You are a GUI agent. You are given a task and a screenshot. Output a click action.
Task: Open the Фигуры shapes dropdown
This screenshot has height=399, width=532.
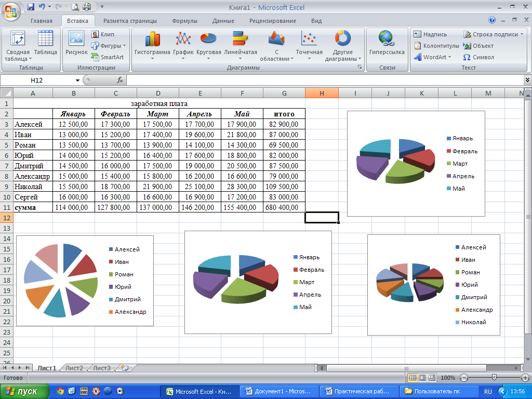pyautogui.click(x=108, y=46)
